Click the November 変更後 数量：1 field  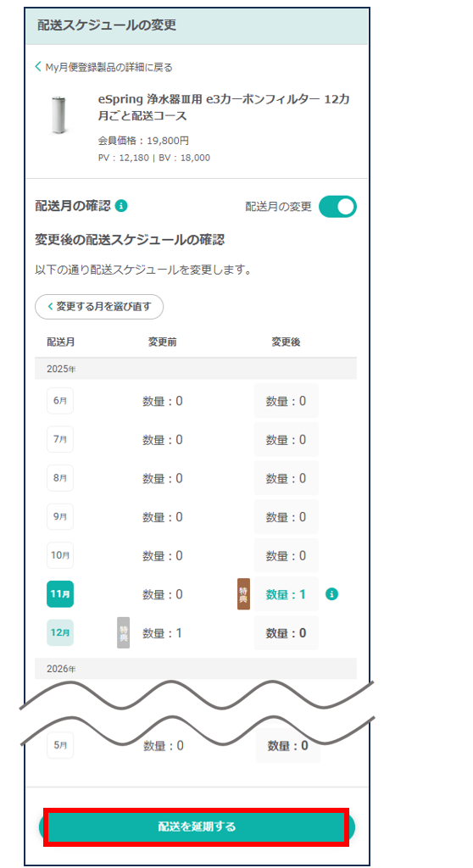pyautogui.click(x=287, y=594)
